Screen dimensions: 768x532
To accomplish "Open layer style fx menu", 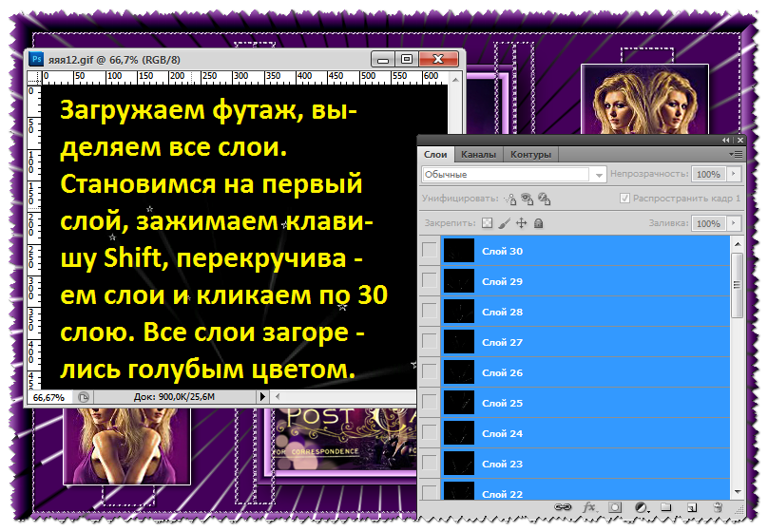I will 589,507.
